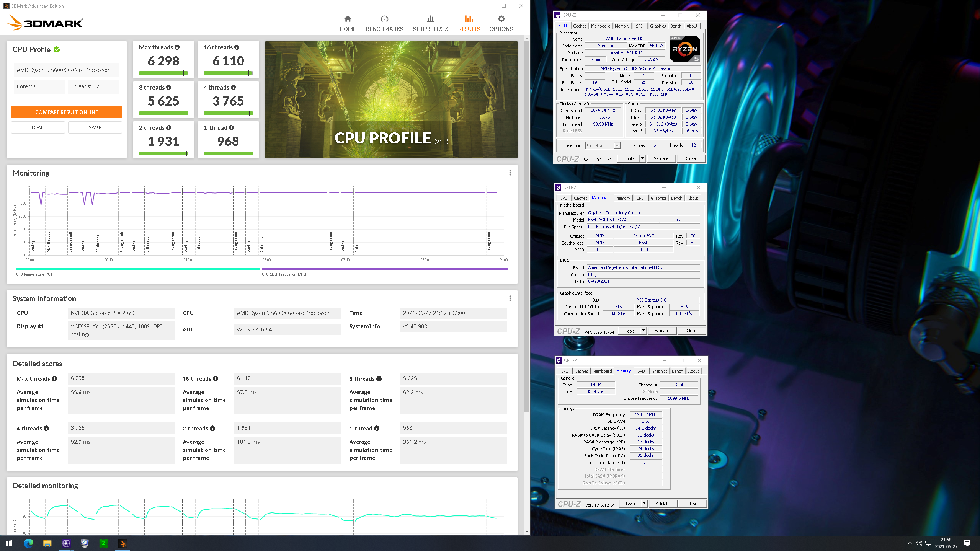Click 4 threads info icon in Detailed scores

point(46,429)
